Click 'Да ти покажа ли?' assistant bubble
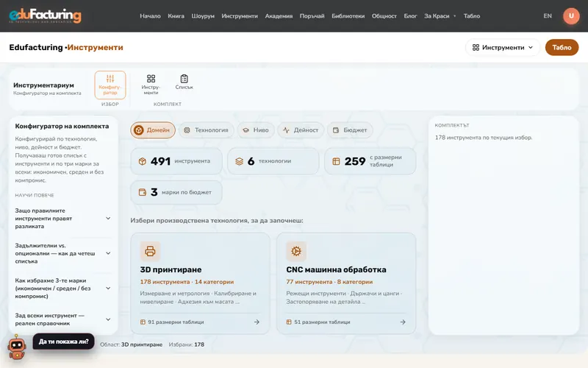The height and width of the screenshot is (368, 588). pyautogui.click(x=64, y=342)
